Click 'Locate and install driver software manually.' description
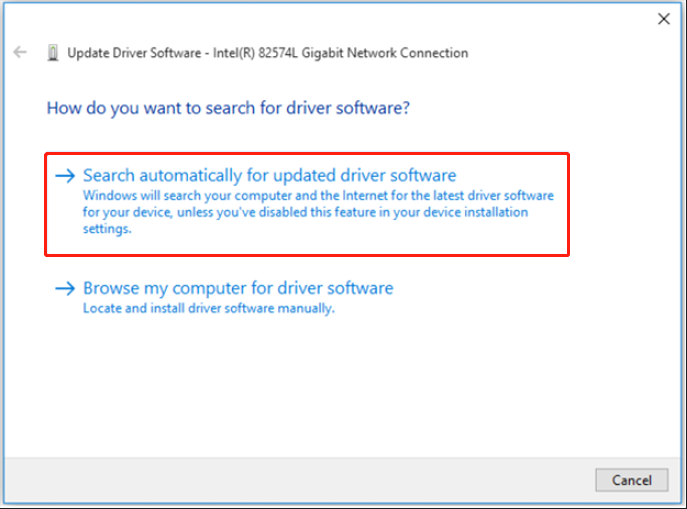Viewport: 687px width, 509px height. click(x=209, y=308)
